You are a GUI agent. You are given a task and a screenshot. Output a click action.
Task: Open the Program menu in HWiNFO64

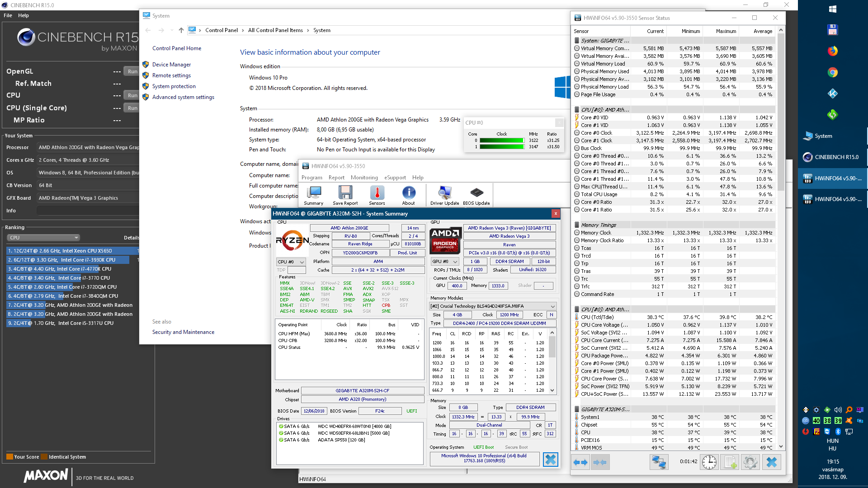[312, 178]
